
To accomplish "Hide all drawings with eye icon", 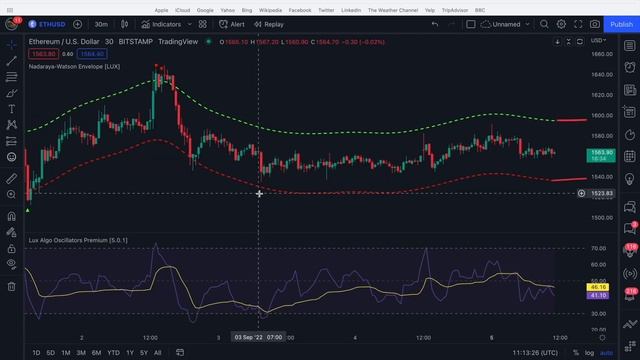I will [11, 264].
